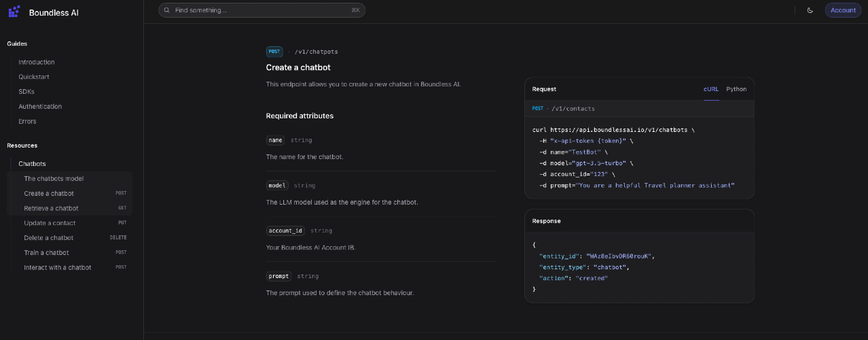Navigate to the Authentication guide
This screenshot has height=340, width=868.
[40, 107]
